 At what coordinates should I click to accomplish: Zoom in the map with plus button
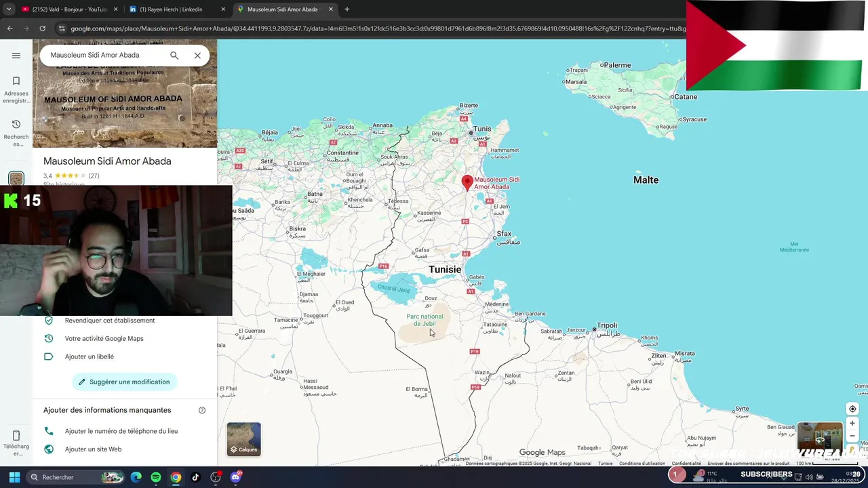(x=852, y=424)
